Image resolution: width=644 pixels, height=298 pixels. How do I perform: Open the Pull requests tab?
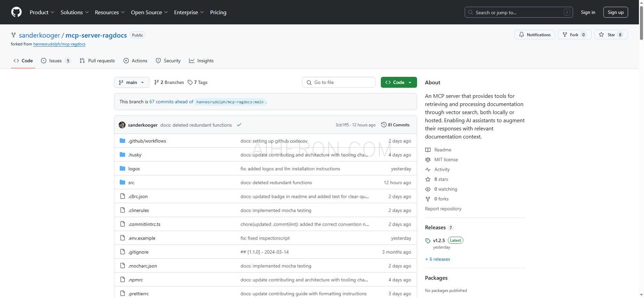click(97, 61)
